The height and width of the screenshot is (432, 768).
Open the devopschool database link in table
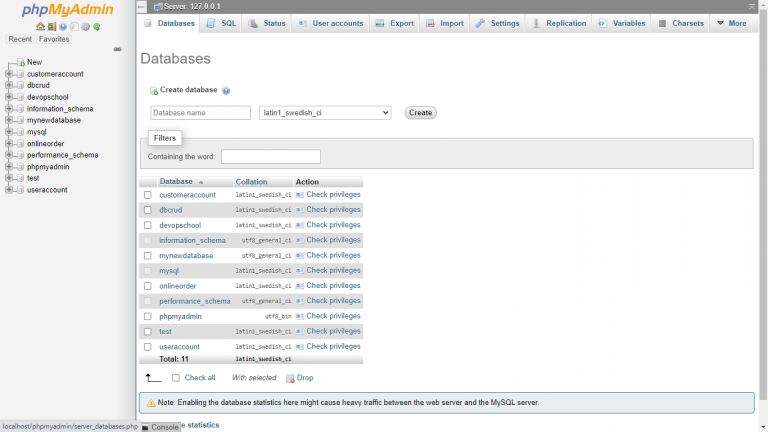[x=180, y=225]
